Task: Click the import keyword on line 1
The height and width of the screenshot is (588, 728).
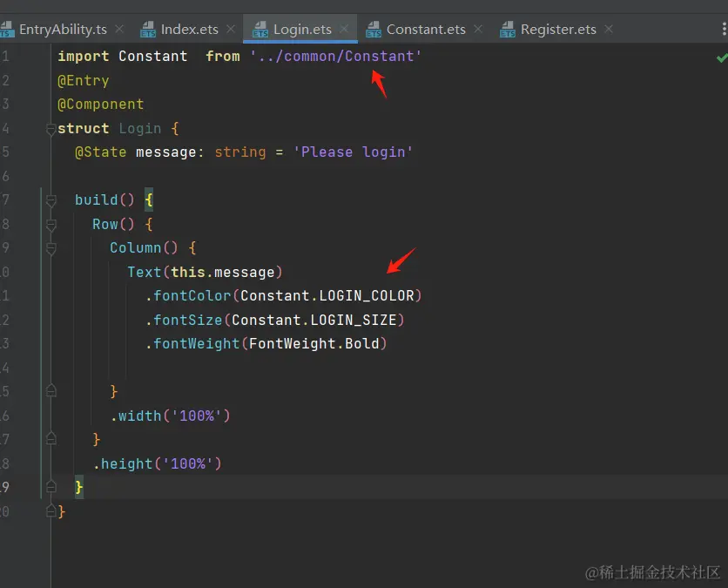Action: [83, 57]
